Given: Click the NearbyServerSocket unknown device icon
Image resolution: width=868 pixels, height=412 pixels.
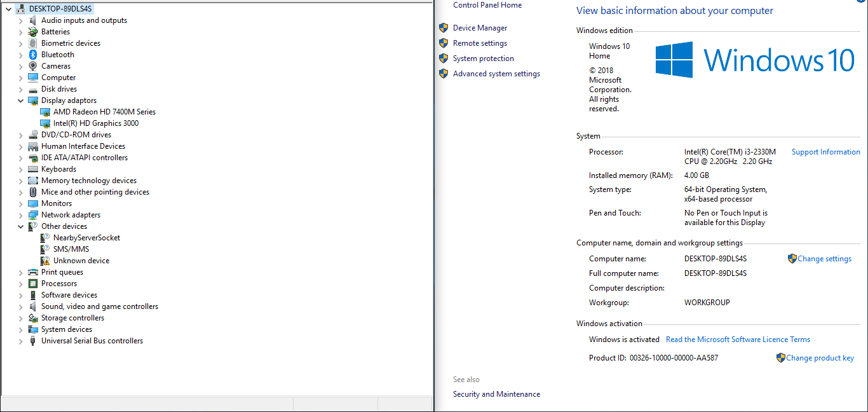Looking at the screenshot, I should [x=45, y=238].
